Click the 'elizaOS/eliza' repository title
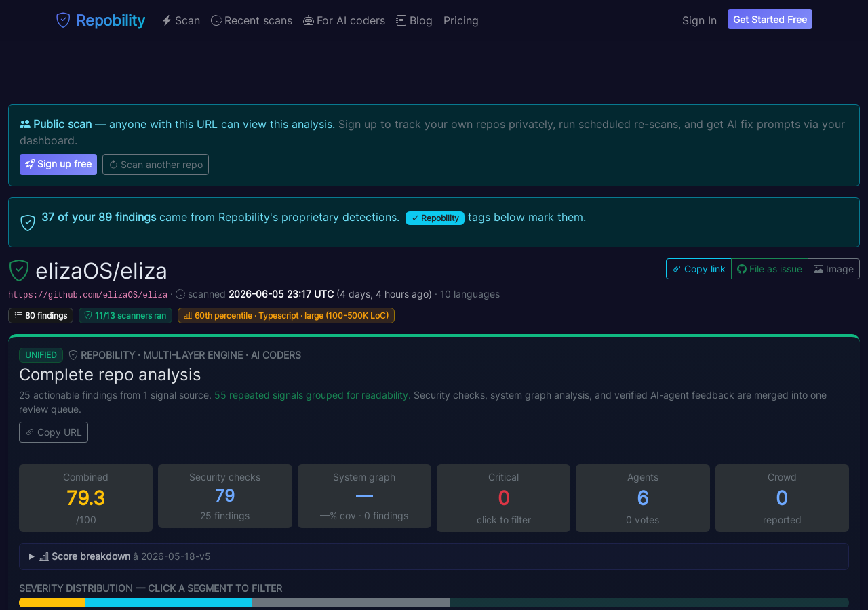The width and height of the screenshot is (868, 610). coord(101,270)
